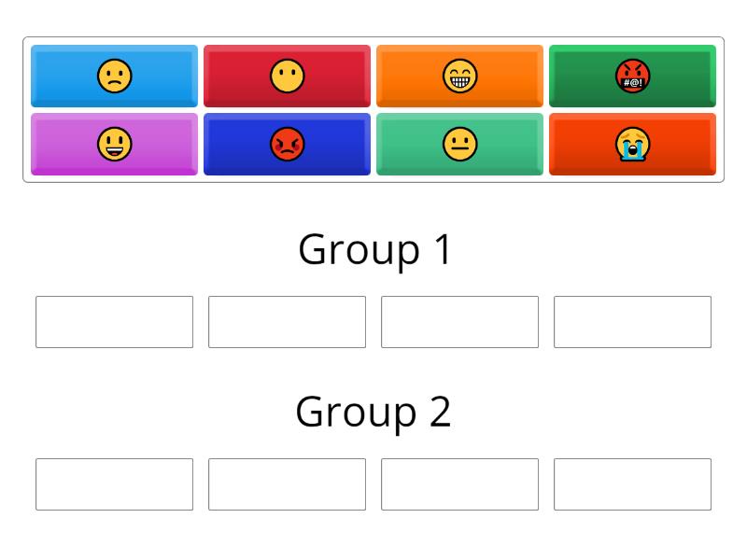Click the second empty slot under Group 1
747x560 pixels.
pyautogui.click(x=287, y=322)
